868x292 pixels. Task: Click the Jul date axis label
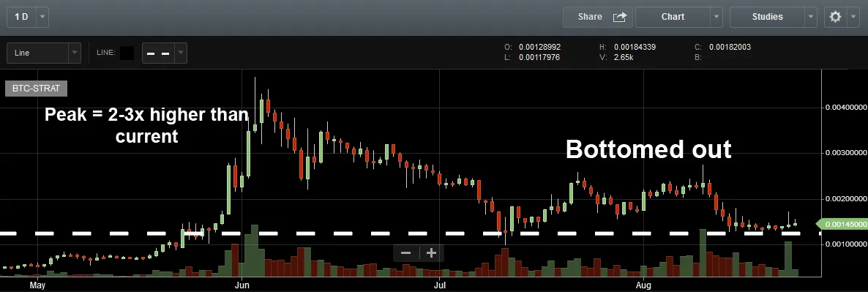(x=440, y=285)
